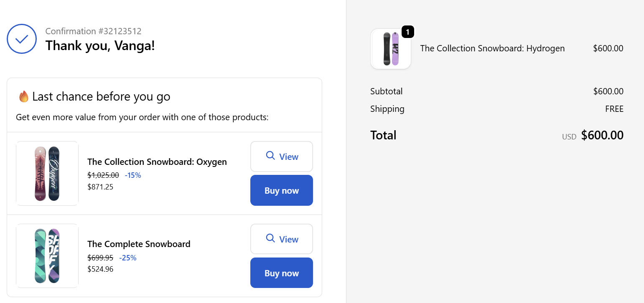Buy now The Complete Snowboard
Image resolution: width=644 pixels, height=303 pixels.
tap(281, 273)
